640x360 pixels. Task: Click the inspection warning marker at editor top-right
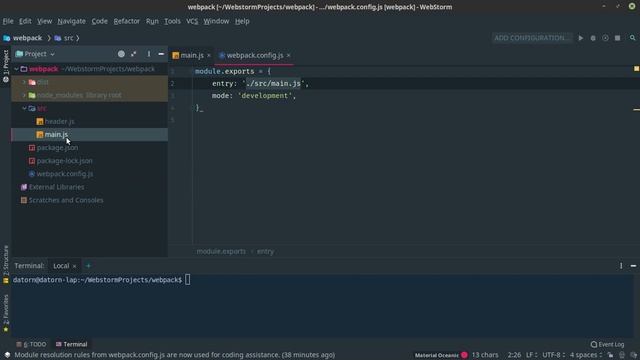point(636,69)
